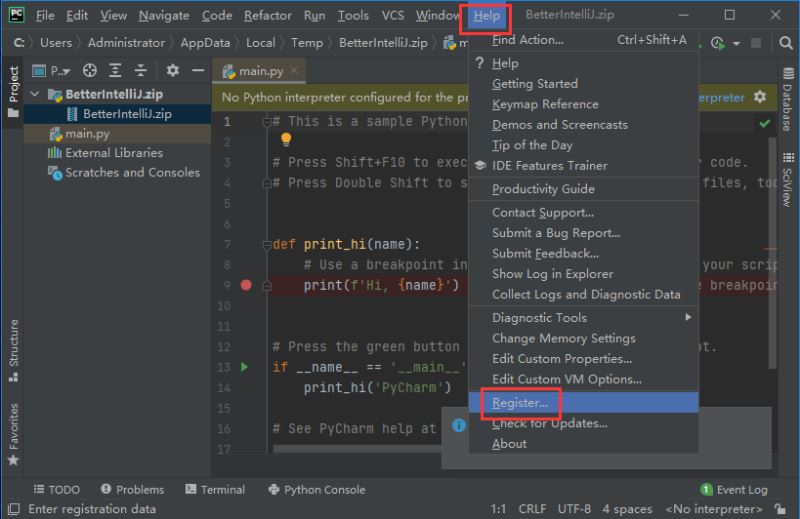This screenshot has width=800, height=519.
Task: Launch IDE Features Trainer
Action: (x=584, y=166)
